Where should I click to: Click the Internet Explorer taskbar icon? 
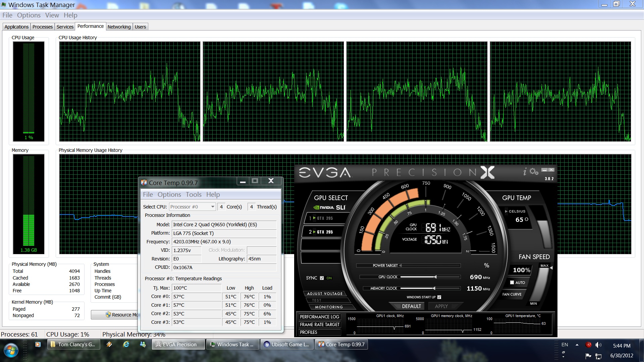click(126, 344)
